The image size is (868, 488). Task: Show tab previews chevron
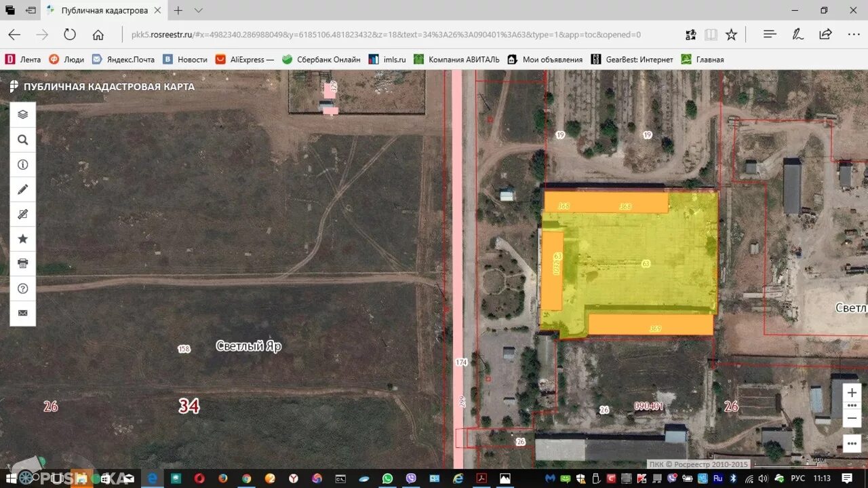click(198, 10)
